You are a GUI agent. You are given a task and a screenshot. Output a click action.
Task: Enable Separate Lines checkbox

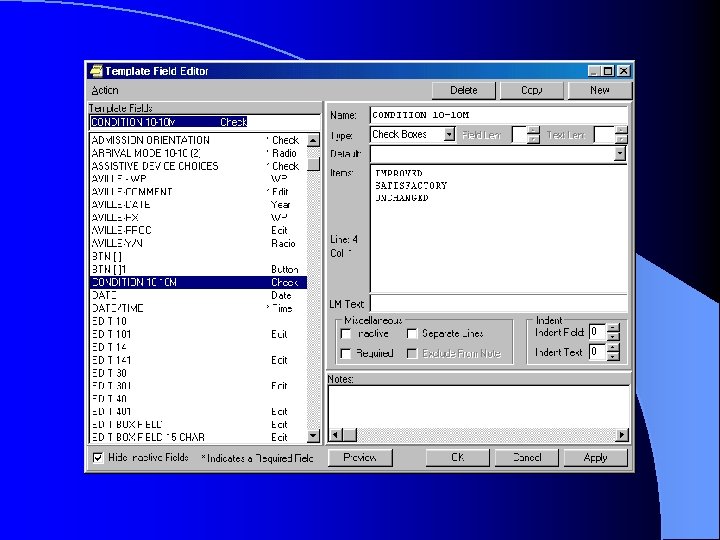pos(412,333)
